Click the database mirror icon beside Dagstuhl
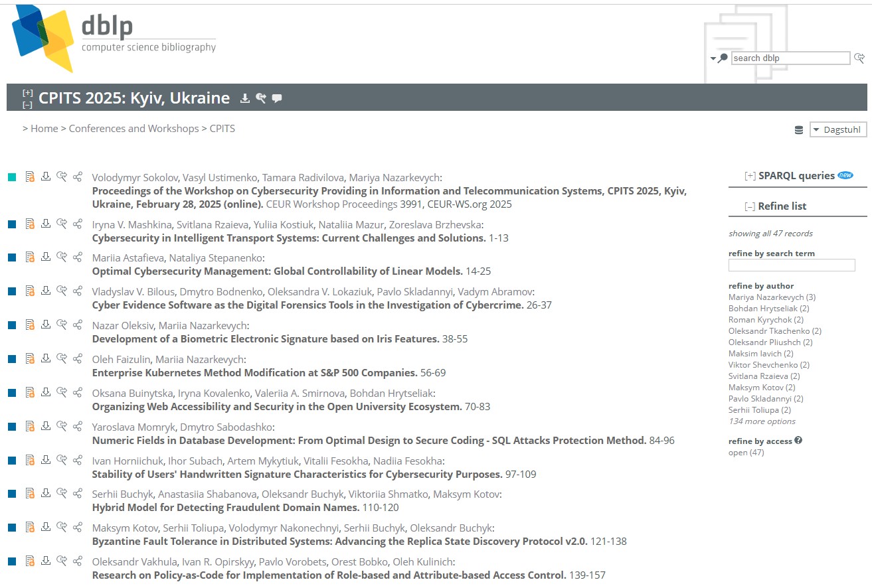 [x=798, y=130]
